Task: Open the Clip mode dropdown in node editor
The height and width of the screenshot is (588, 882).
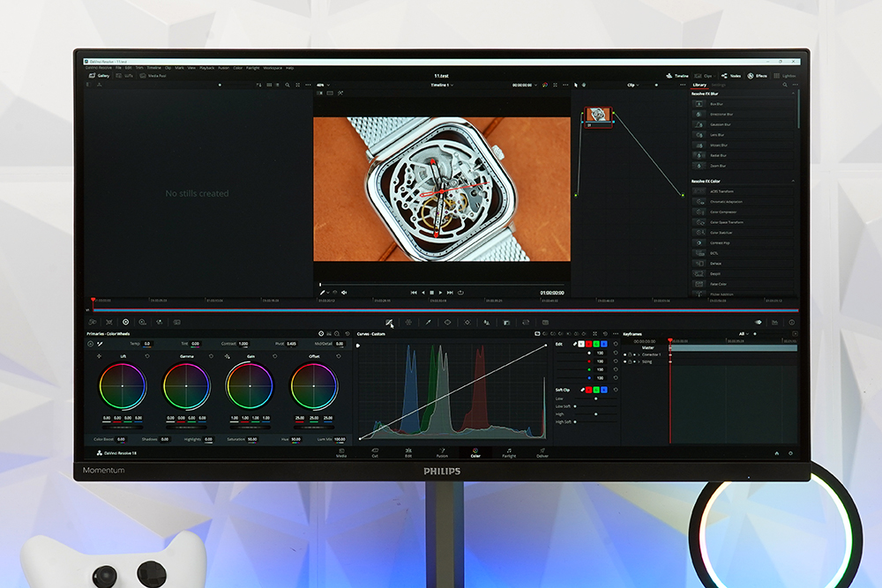Action: [632, 85]
